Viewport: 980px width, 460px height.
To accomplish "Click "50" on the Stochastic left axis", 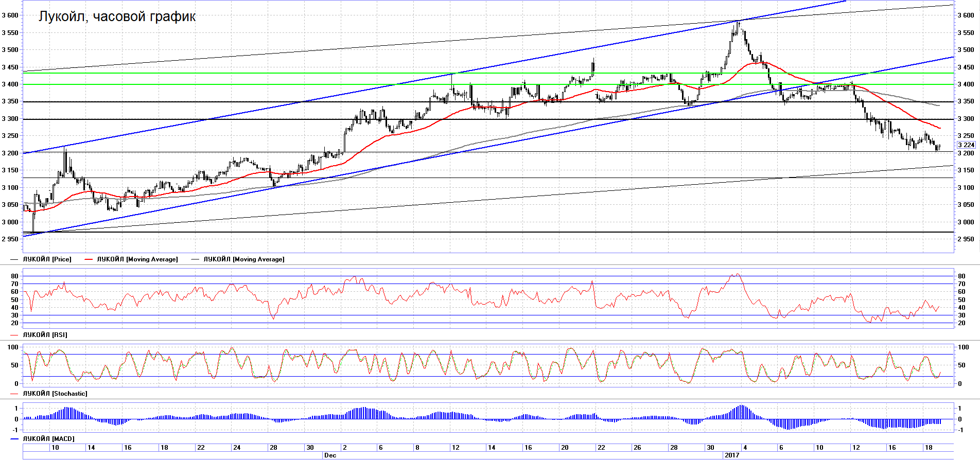I will 15,365.
